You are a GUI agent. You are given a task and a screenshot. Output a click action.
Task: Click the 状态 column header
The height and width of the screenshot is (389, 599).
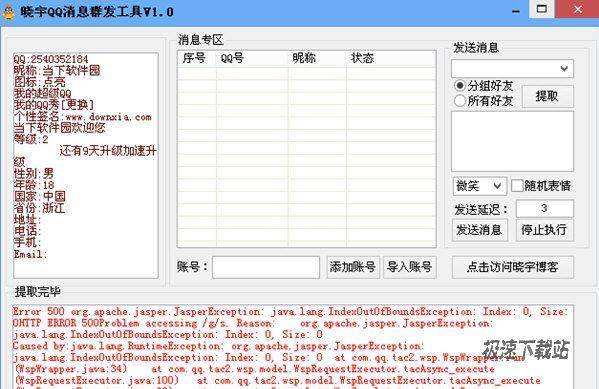[391, 58]
